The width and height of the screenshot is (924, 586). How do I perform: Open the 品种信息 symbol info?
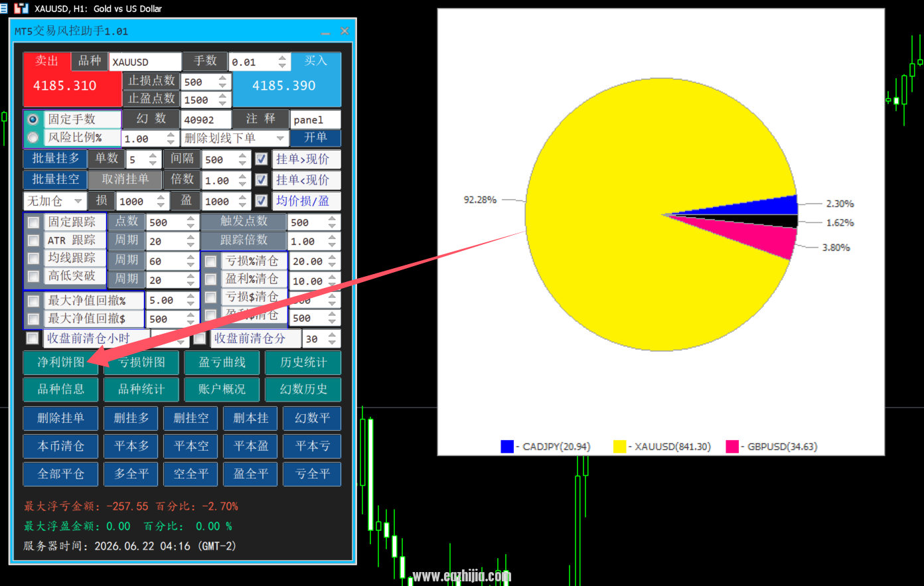pos(60,389)
